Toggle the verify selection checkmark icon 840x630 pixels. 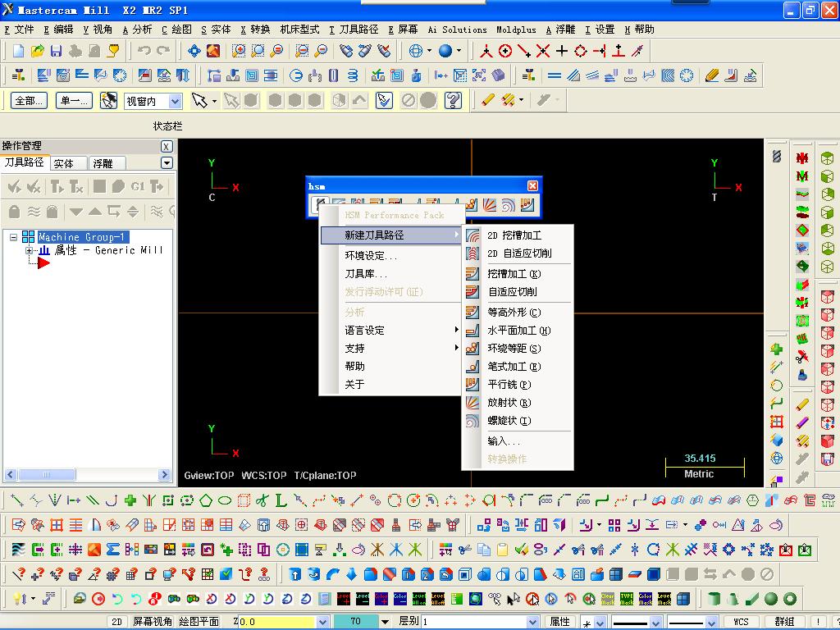pyautogui.click(x=384, y=100)
